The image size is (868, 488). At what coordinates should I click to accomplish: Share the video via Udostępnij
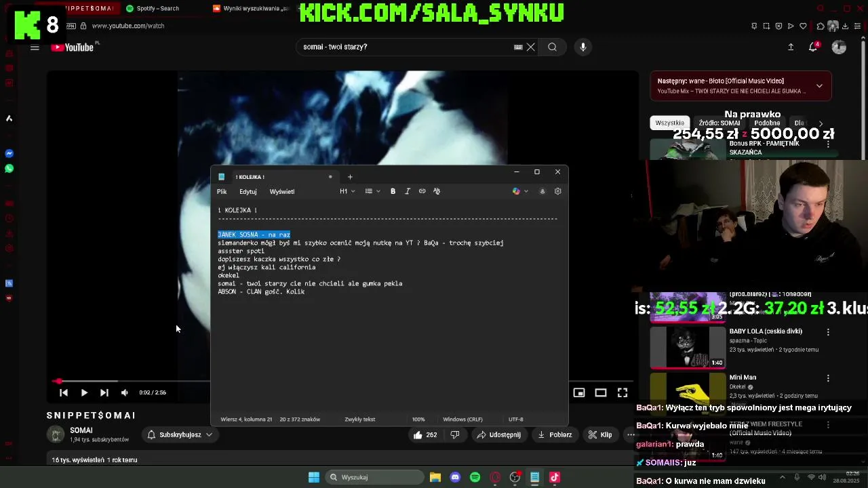point(499,434)
